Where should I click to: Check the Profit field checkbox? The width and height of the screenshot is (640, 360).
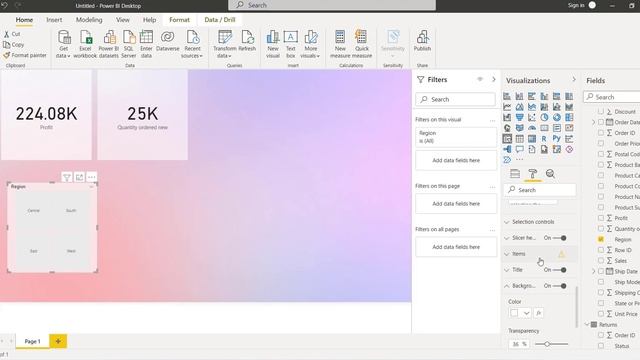click(601, 218)
